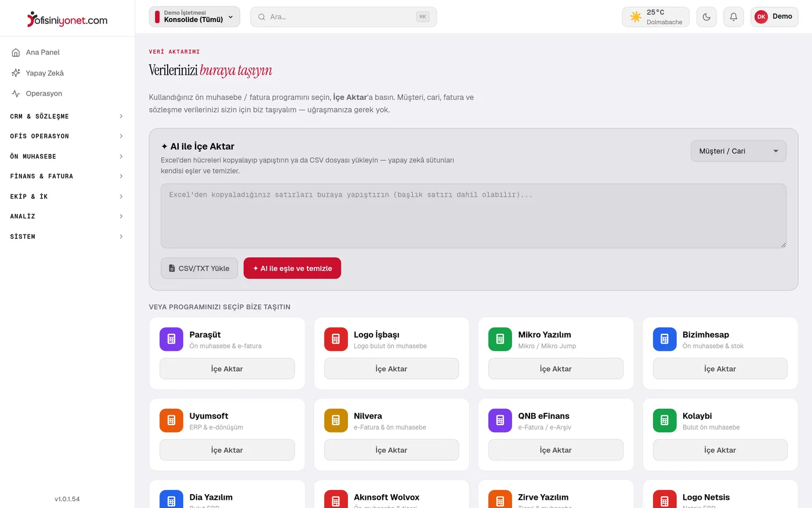Click İçe Aktar under Paraşüt

coord(227,369)
